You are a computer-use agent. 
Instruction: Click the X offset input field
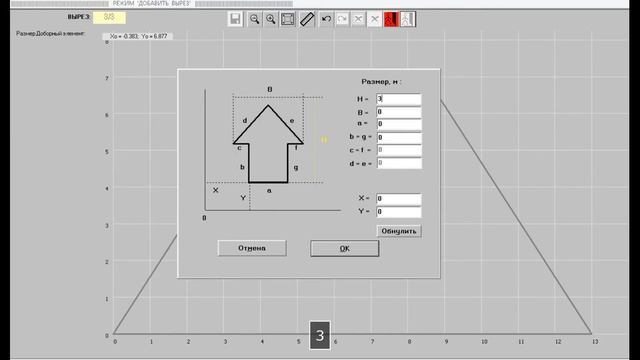pyautogui.click(x=399, y=199)
